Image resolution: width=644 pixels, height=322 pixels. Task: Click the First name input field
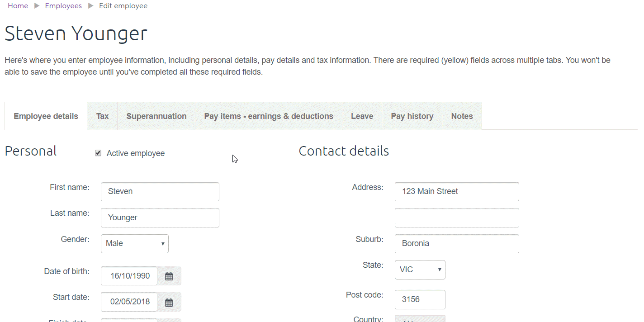click(160, 192)
